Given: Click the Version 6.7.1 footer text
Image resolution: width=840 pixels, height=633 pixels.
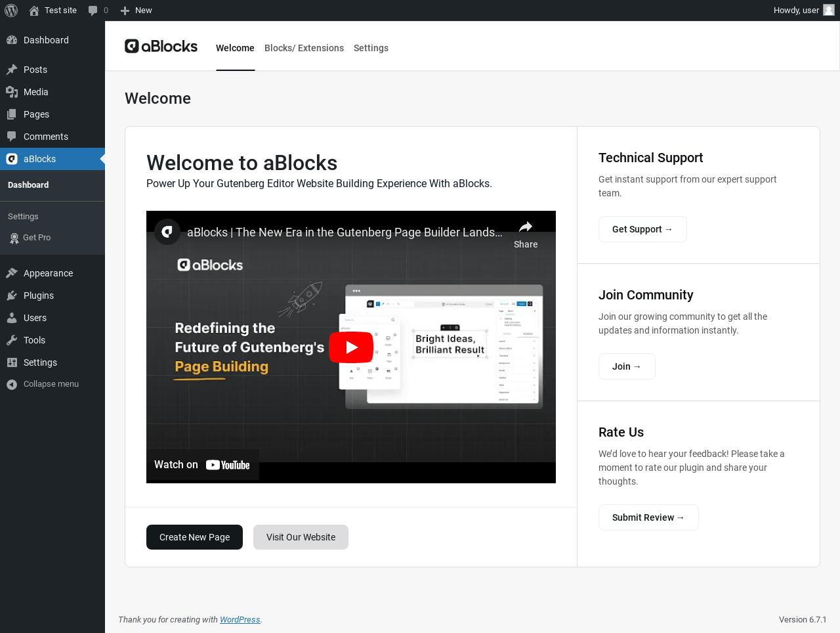Looking at the screenshot, I should tap(803, 620).
